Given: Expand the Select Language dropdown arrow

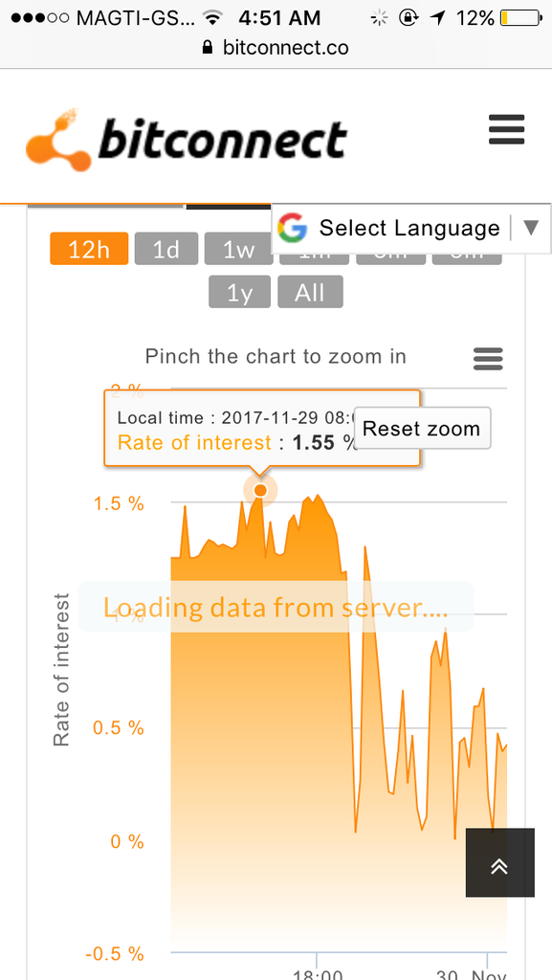Looking at the screenshot, I should (x=531, y=228).
